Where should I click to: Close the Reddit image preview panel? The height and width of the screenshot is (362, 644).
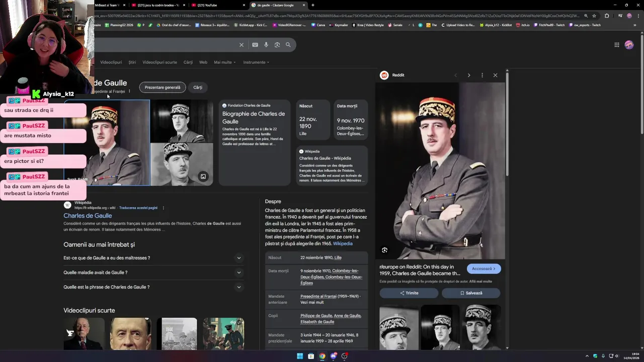(495, 75)
